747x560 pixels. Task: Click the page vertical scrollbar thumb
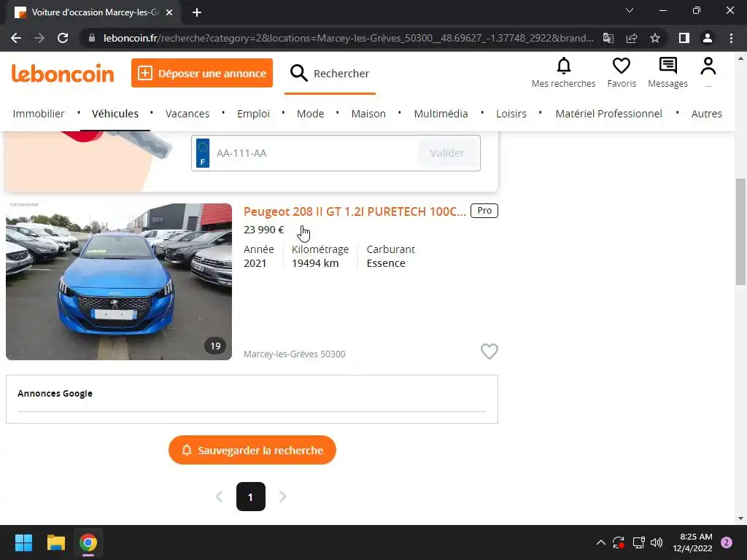tap(740, 232)
